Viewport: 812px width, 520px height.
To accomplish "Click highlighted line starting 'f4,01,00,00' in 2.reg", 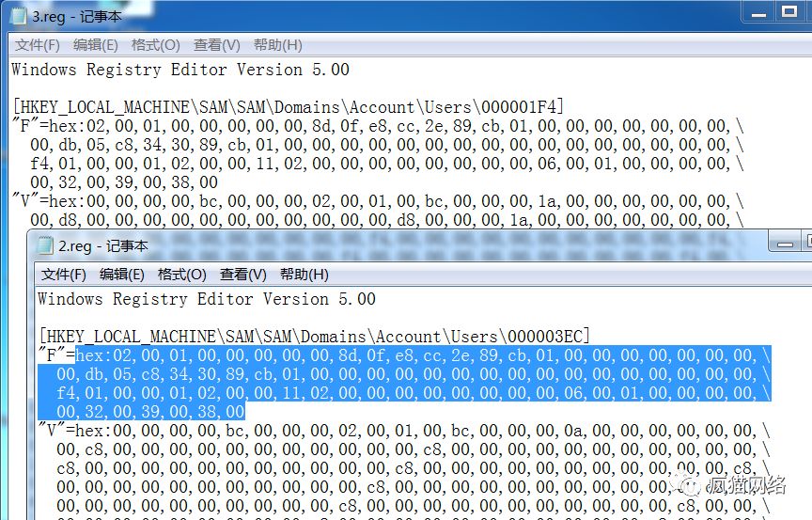I will point(414,393).
